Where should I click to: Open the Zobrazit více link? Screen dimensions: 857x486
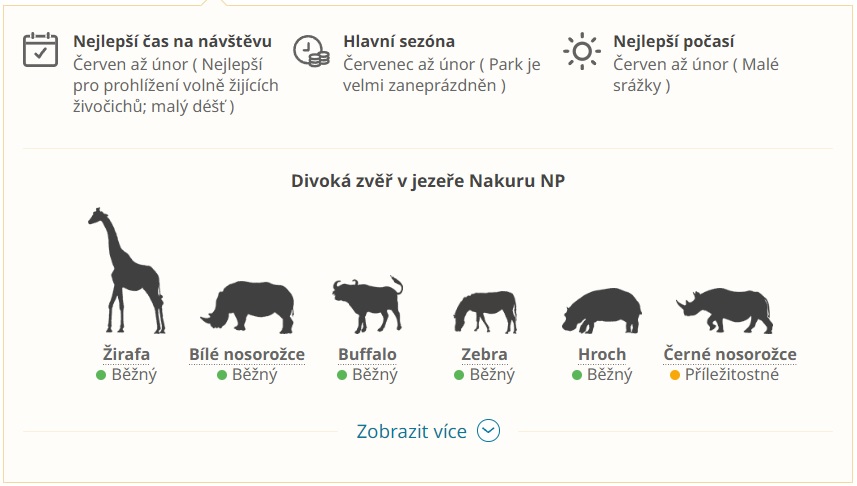(412, 431)
